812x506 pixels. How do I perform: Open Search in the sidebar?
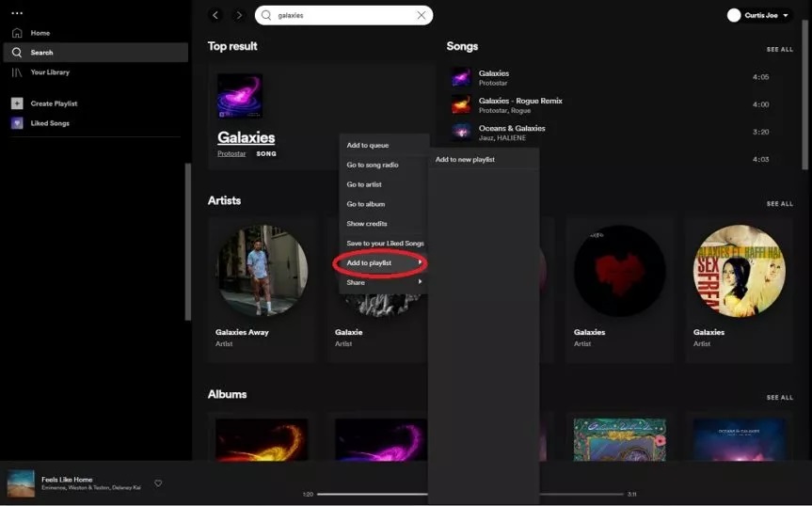tap(96, 53)
